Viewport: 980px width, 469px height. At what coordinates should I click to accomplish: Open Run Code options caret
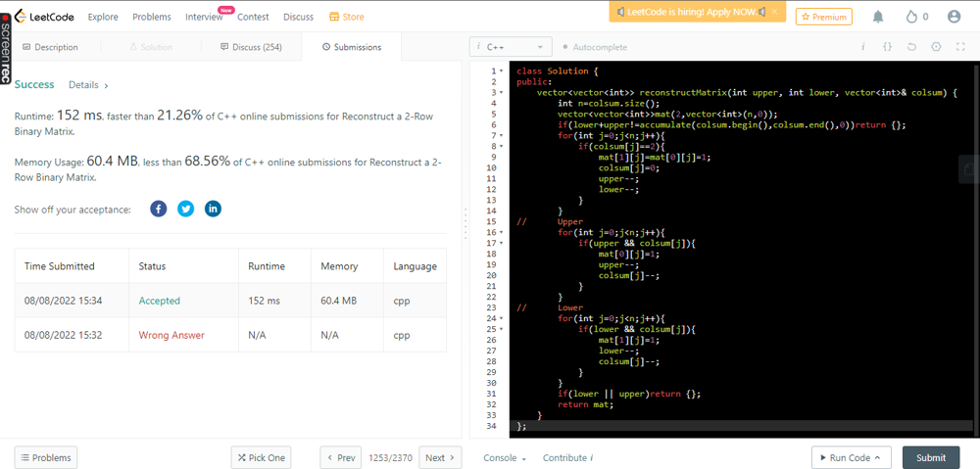877,458
